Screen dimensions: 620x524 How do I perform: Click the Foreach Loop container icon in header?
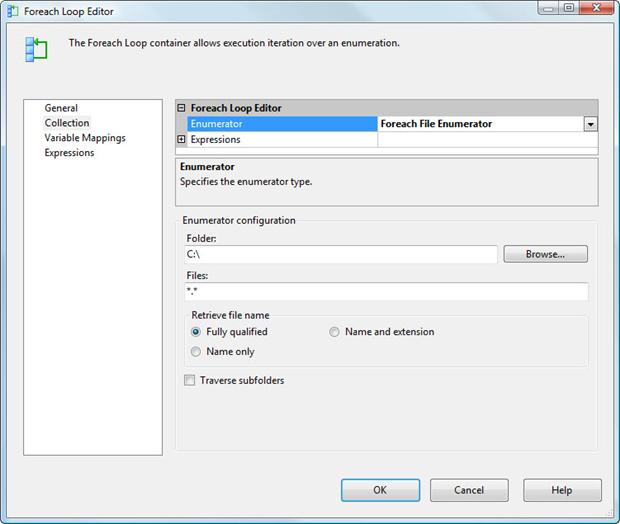click(36, 49)
